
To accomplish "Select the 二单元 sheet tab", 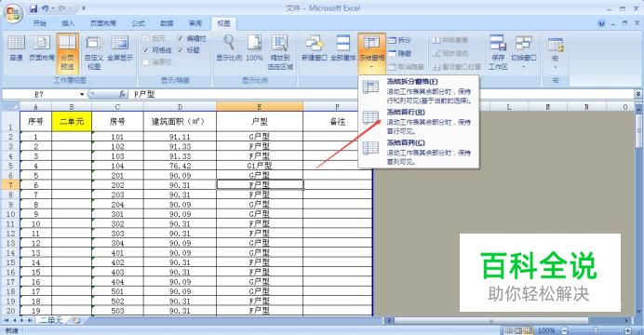I will click(51, 320).
